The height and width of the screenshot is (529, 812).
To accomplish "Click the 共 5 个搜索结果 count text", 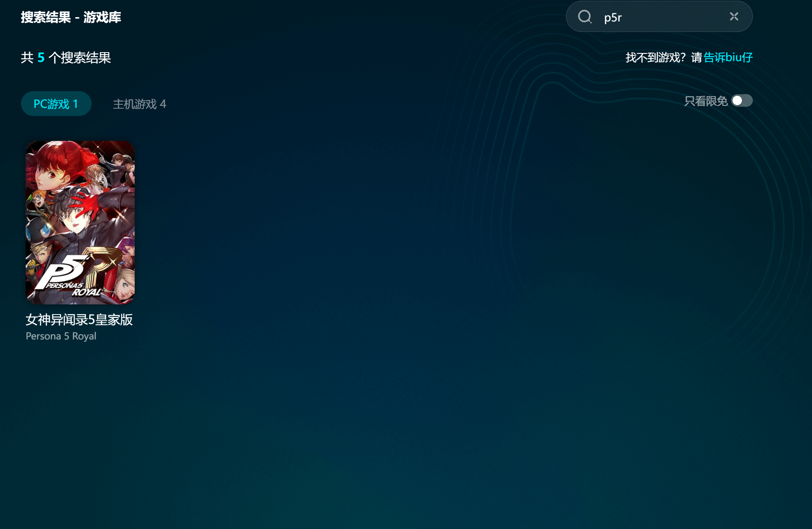I will coord(66,58).
